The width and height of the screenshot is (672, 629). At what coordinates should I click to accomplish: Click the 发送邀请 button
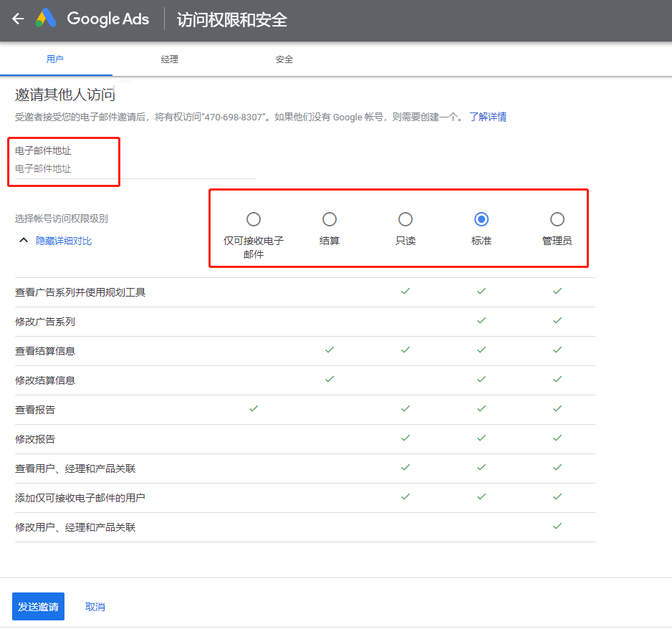coord(38,606)
